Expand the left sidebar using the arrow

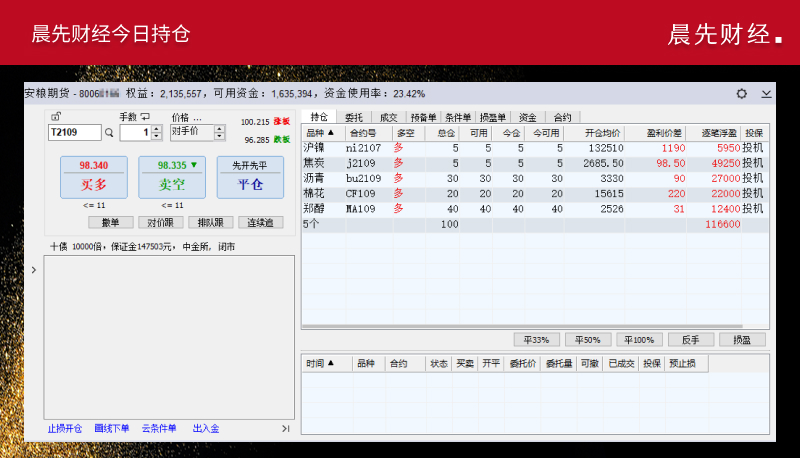(34, 269)
